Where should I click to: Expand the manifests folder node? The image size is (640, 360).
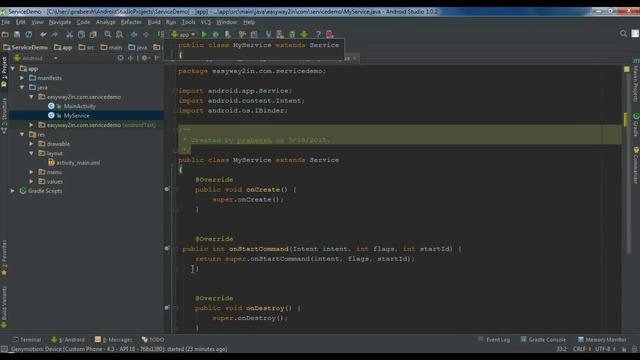pos(22,78)
